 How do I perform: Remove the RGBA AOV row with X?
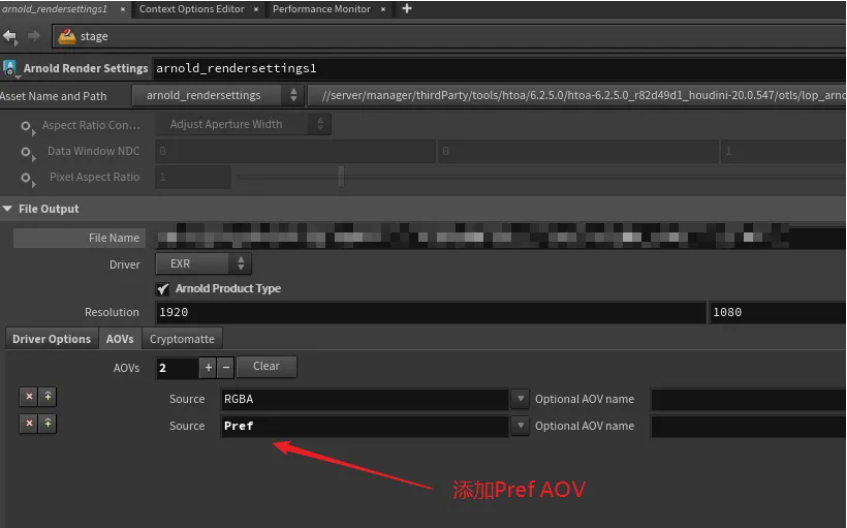click(x=29, y=396)
